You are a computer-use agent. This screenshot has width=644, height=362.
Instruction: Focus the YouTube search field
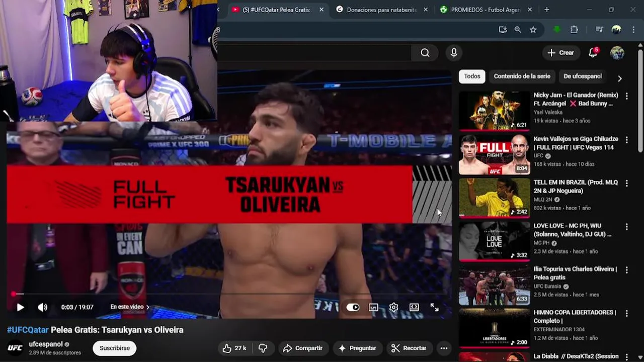coord(314,53)
